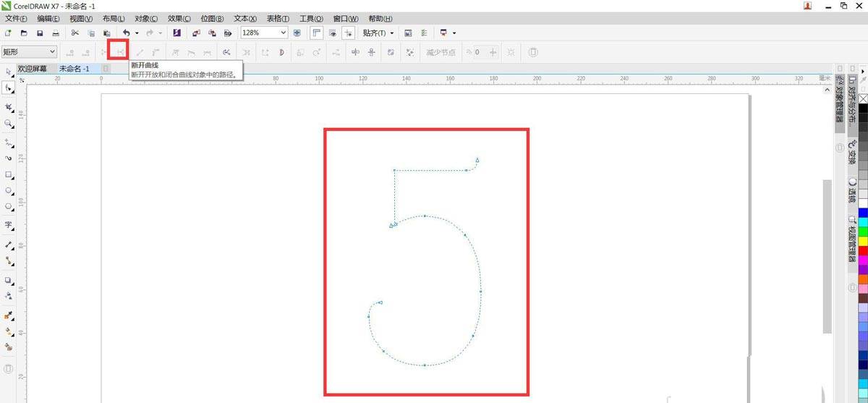Select the Rectangle tool in toolbox
This screenshot has height=403, width=868.
click(9, 175)
